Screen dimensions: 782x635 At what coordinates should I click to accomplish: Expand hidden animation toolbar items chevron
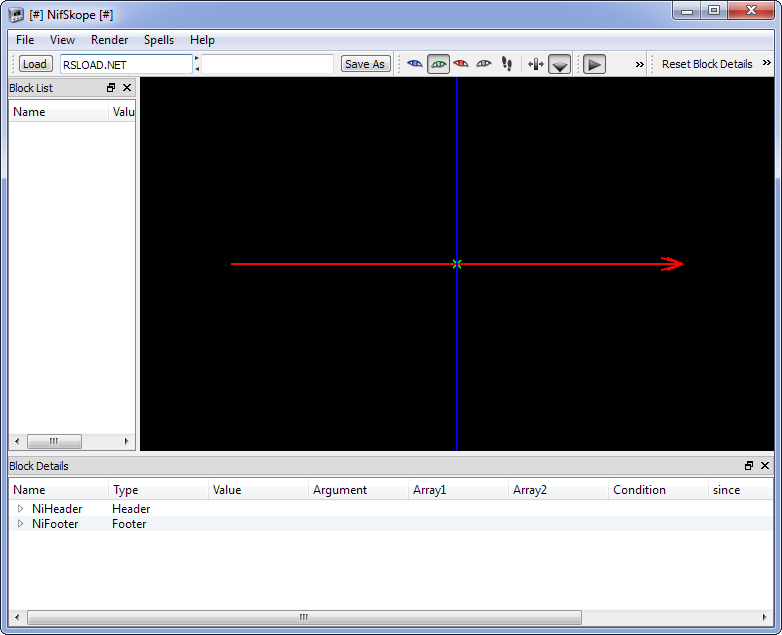click(639, 64)
